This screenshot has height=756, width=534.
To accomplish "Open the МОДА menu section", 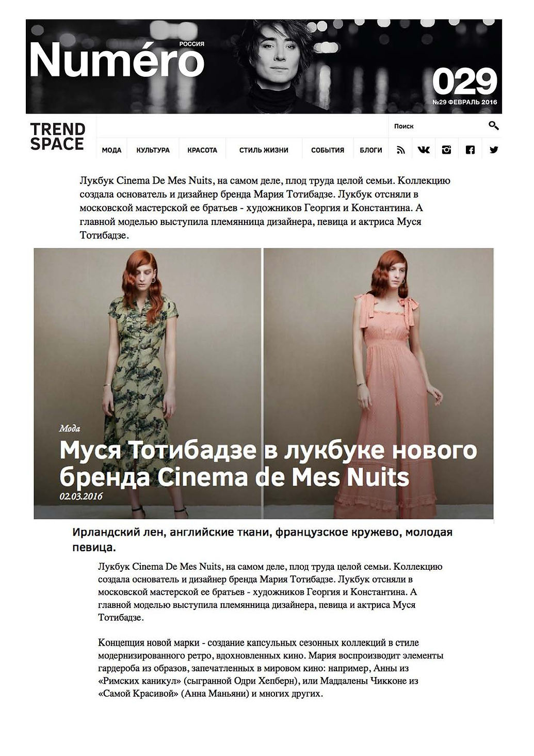I will tap(111, 150).
